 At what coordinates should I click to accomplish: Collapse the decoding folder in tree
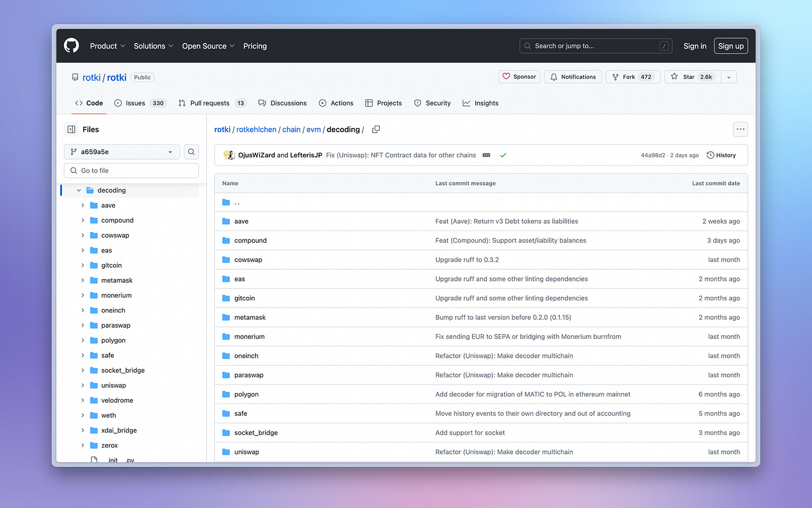(79, 190)
